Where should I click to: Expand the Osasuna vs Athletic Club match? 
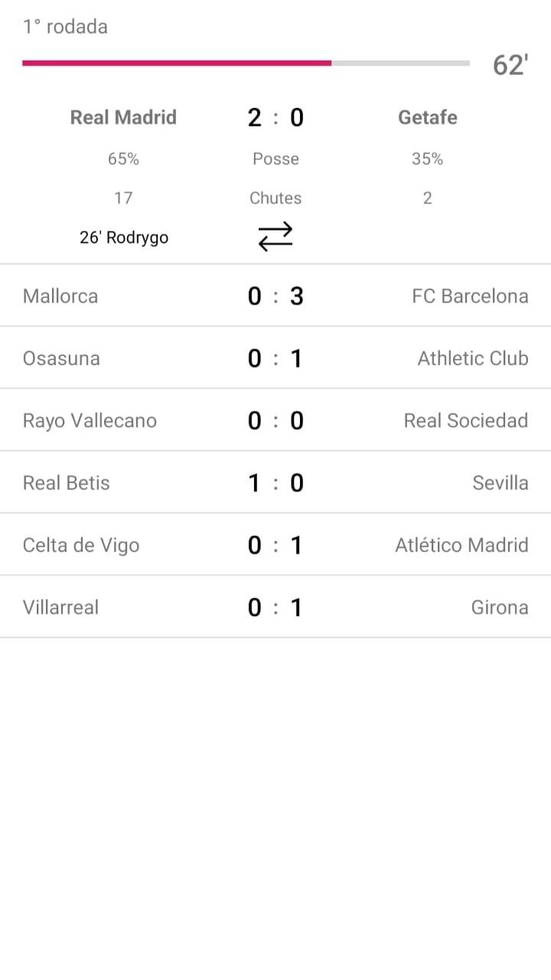(275, 358)
